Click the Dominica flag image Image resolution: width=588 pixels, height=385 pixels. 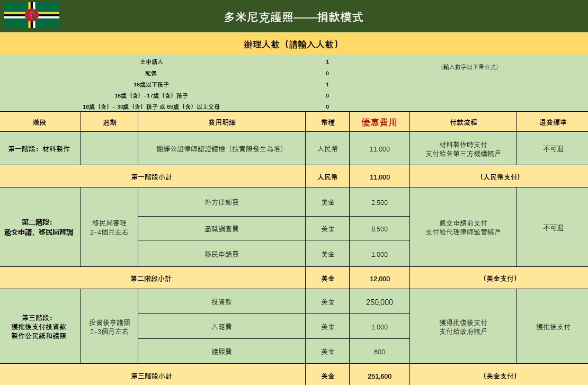32,15
